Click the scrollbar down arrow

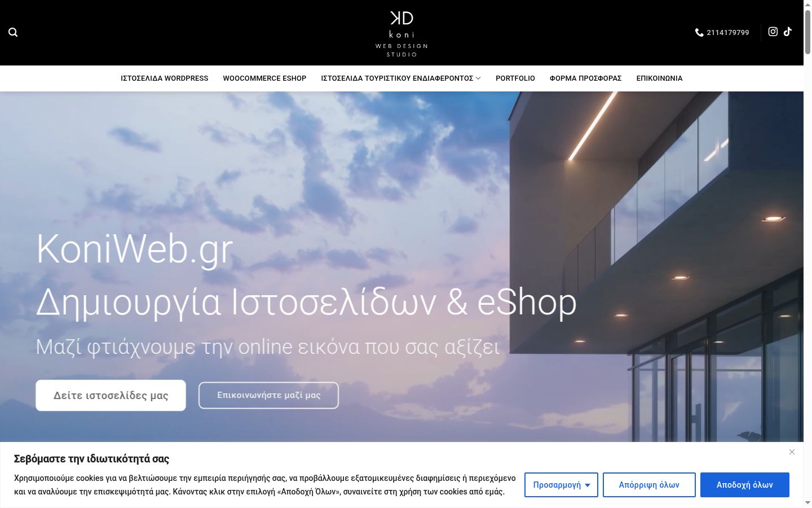(x=807, y=503)
